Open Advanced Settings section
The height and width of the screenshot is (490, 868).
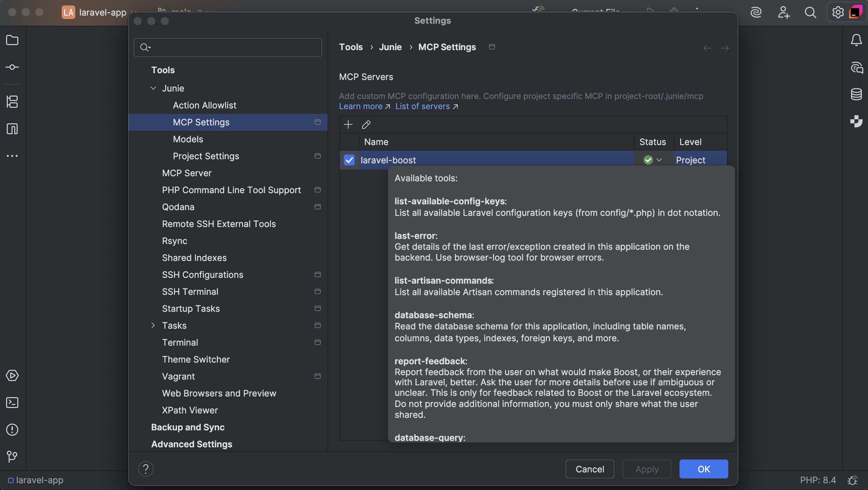coord(192,444)
